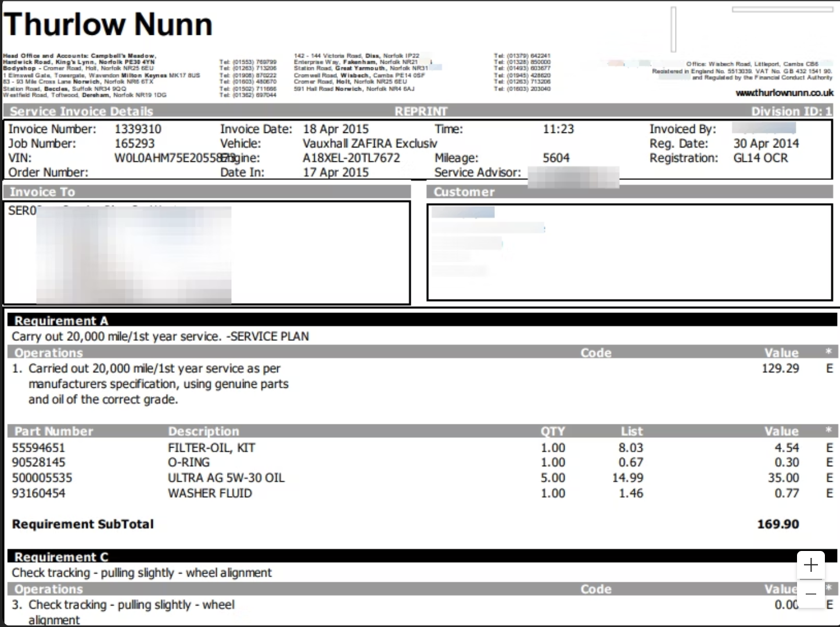Select part number 93160454
This screenshot has height=627, width=840.
click(38, 493)
